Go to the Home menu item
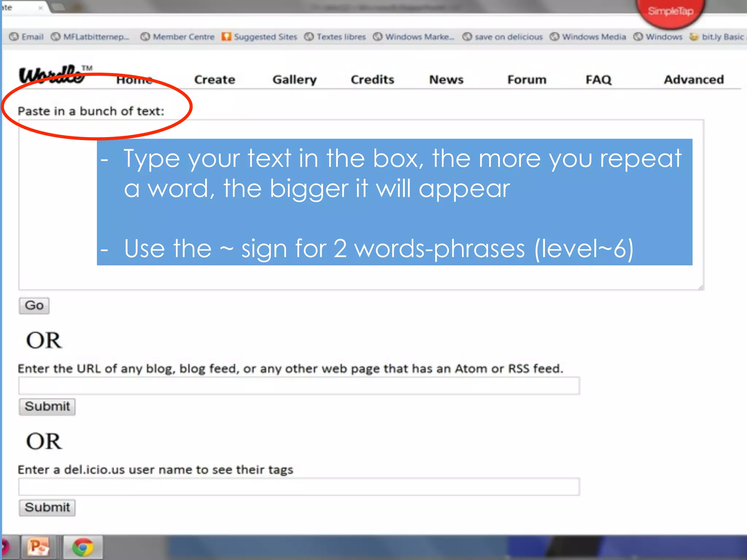The image size is (747, 560). coord(134,79)
